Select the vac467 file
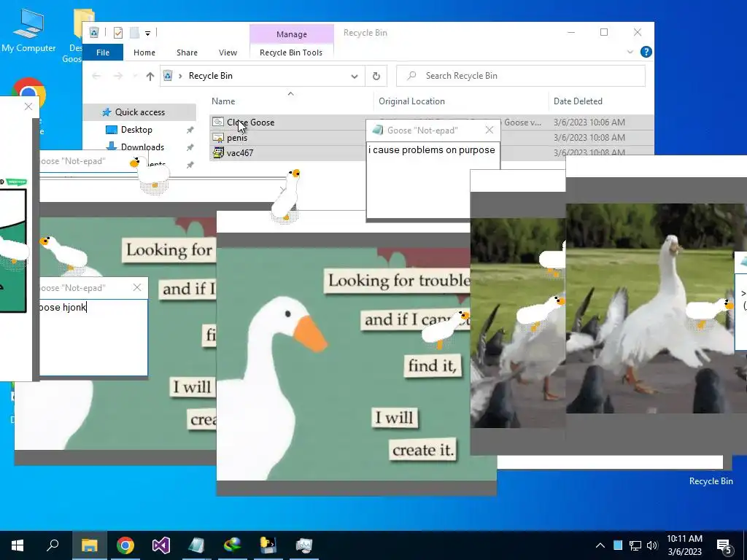The width and height of the screenshot is (747, 560). 239,153
